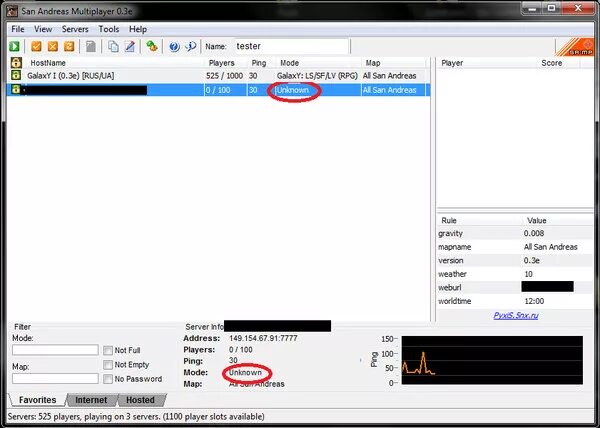Click the version rule row
Viewport: 600px width, 428px height.
click(x=515, y=260)
